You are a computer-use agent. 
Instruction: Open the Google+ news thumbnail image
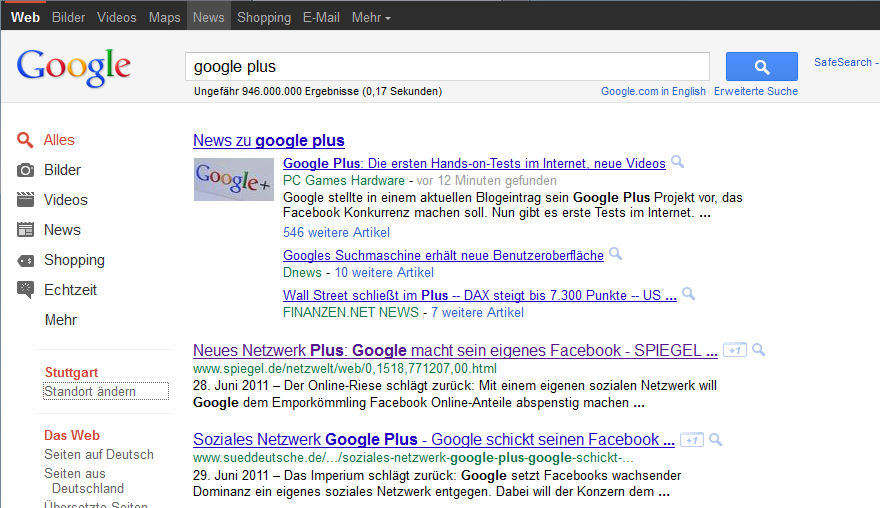pyautogui.click(x=233, y=180)
